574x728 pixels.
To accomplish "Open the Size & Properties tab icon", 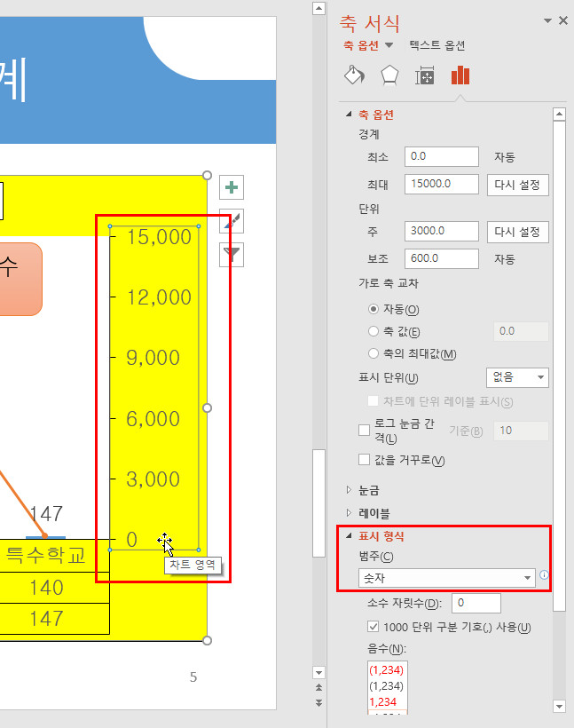I will pyautogui.click(x=425, y=76).
